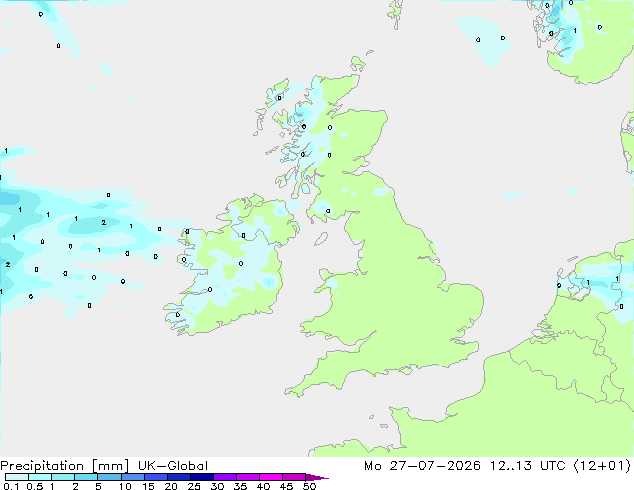Select legend swatch between 10 and 15
Screen dimensions: 634x490
pos(133,477)
